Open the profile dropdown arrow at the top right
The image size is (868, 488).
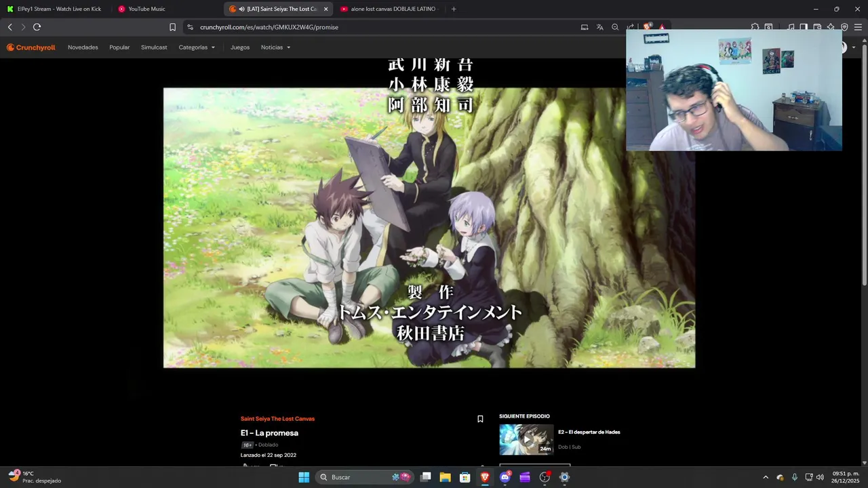point(852,47)
